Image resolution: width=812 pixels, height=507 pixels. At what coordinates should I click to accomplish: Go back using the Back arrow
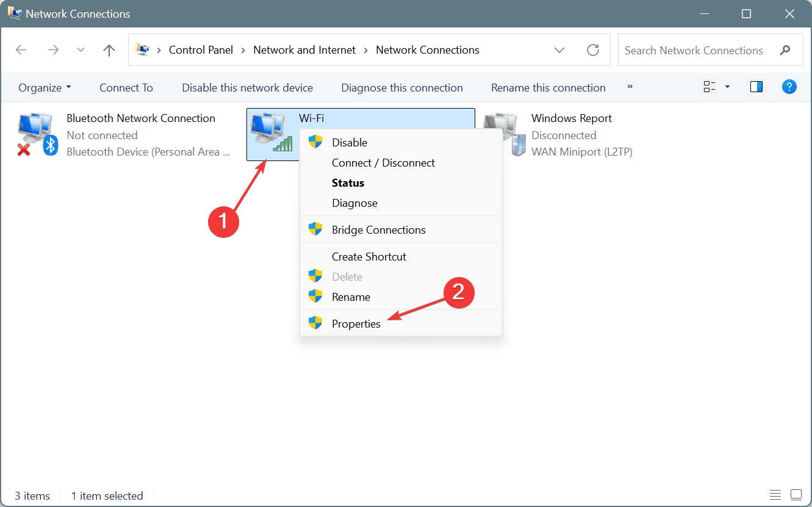pyautogui.click(x=21, y=50)
